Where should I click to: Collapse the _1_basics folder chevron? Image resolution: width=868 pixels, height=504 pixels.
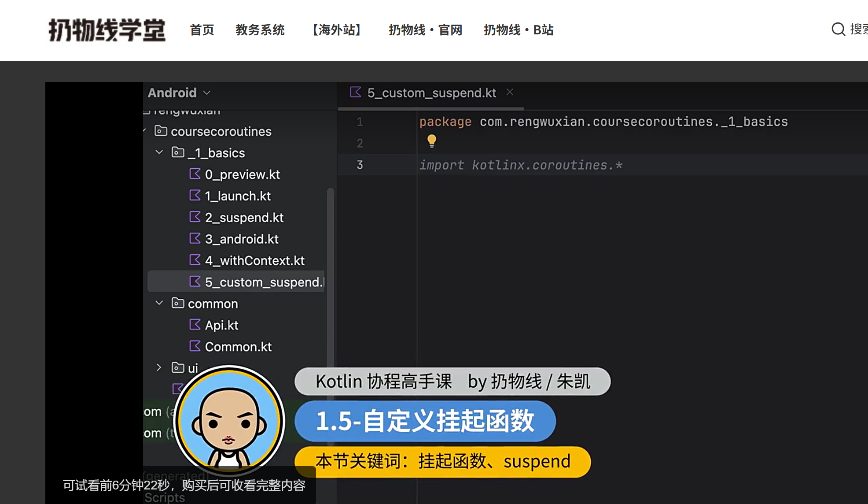pos(159,152)
